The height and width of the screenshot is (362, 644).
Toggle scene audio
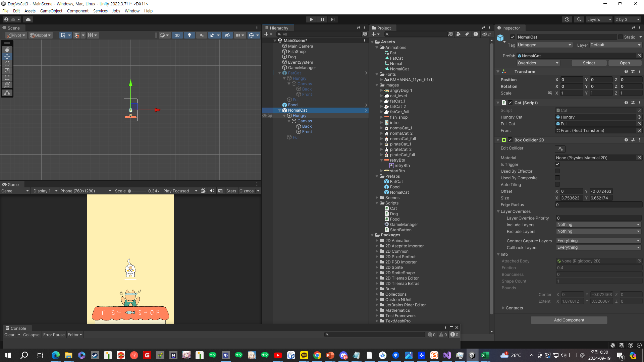[202, 35]
